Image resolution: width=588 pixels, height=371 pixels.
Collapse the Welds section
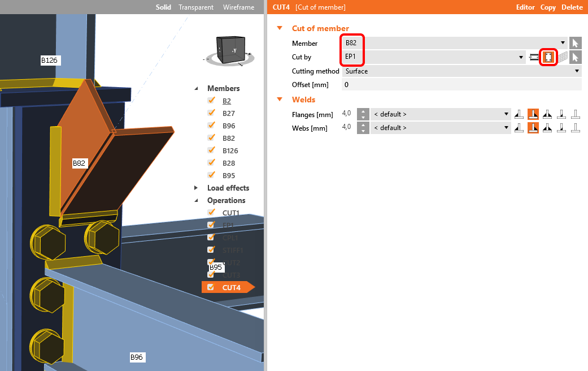(280, 100)
